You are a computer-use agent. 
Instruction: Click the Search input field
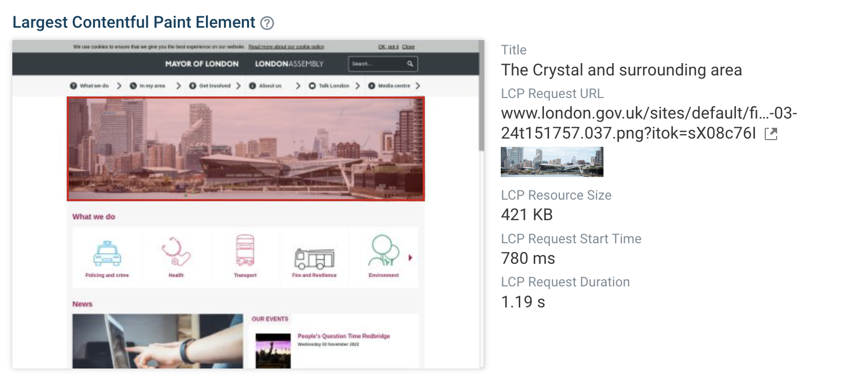point(377,64)
